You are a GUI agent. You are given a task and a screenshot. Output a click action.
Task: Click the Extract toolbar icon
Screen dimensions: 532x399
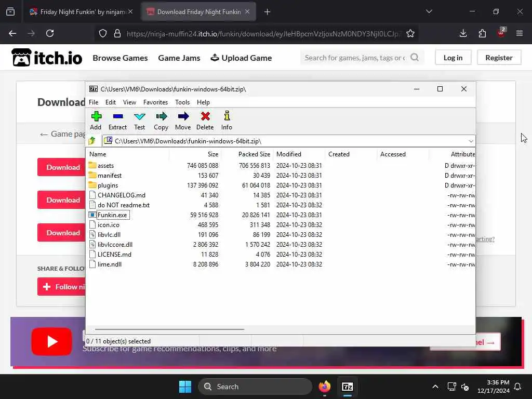click(118, 116)
